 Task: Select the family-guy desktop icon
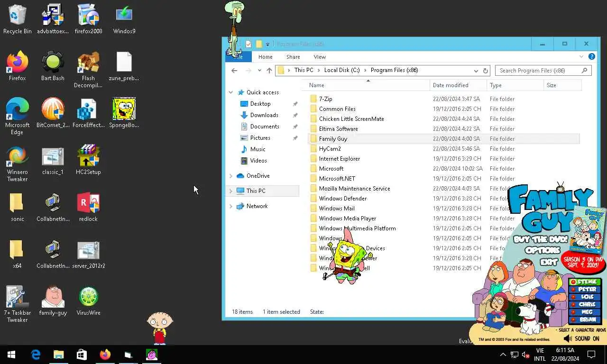point(53,301)
